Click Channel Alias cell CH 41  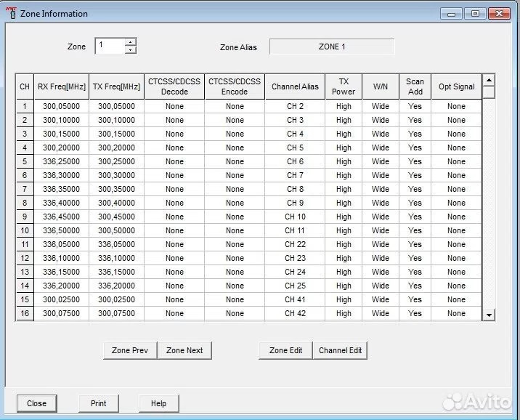(295, 299)
